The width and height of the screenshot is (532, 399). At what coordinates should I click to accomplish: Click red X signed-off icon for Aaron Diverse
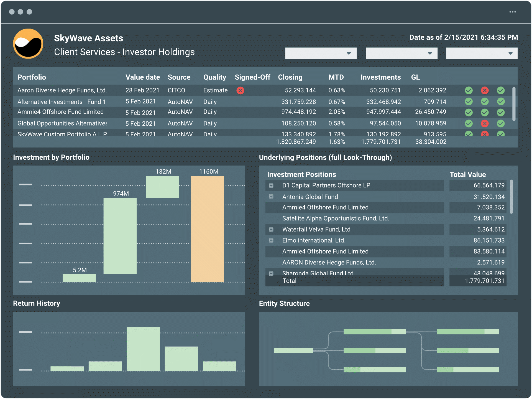click(x=240, y=91)
